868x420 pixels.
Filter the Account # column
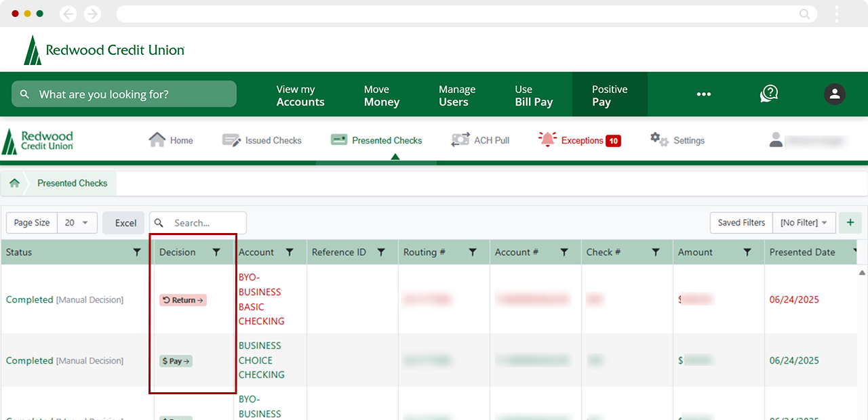click(x=564, y=252)
